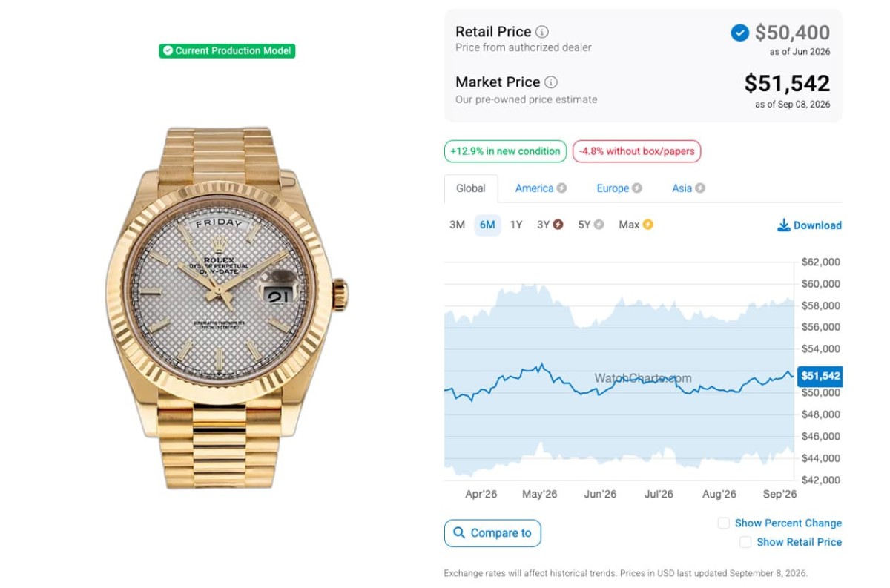
Task: Tick the Show Retail Price checkbox
Action: point(745,543)
